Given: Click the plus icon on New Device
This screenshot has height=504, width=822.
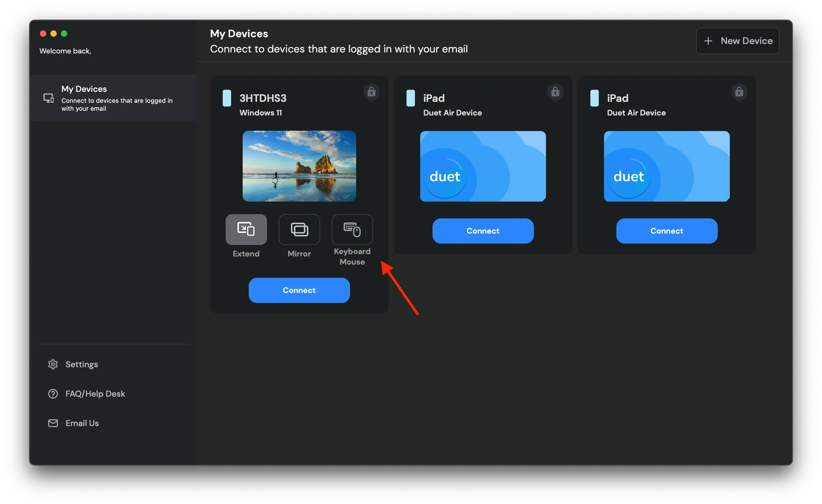Looking at the screenshot, I should tap(708, 41).
